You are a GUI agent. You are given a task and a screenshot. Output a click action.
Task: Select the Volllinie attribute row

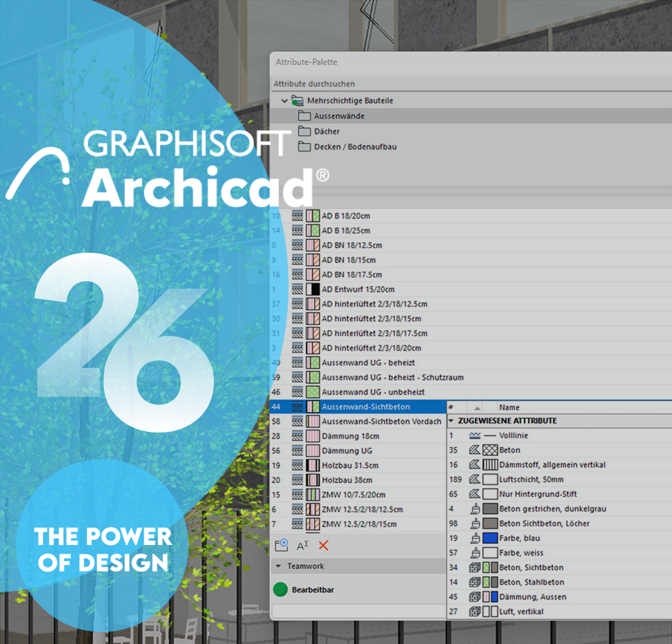(559, 436)
